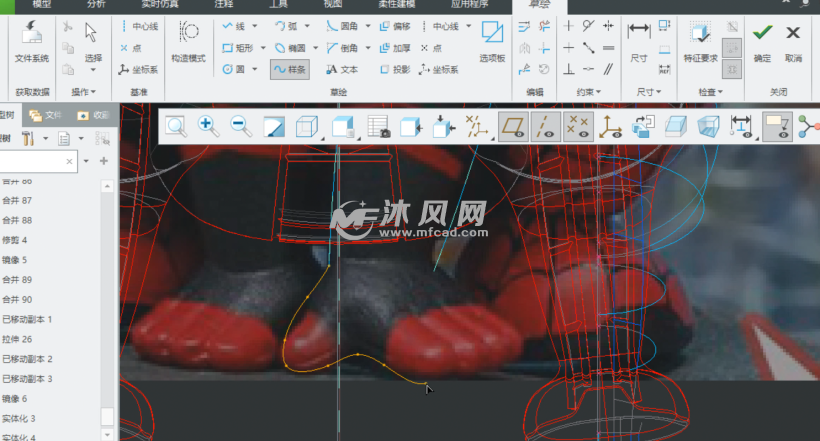Open Chamfer tool dropdown arrow

(x=368, y=48)
